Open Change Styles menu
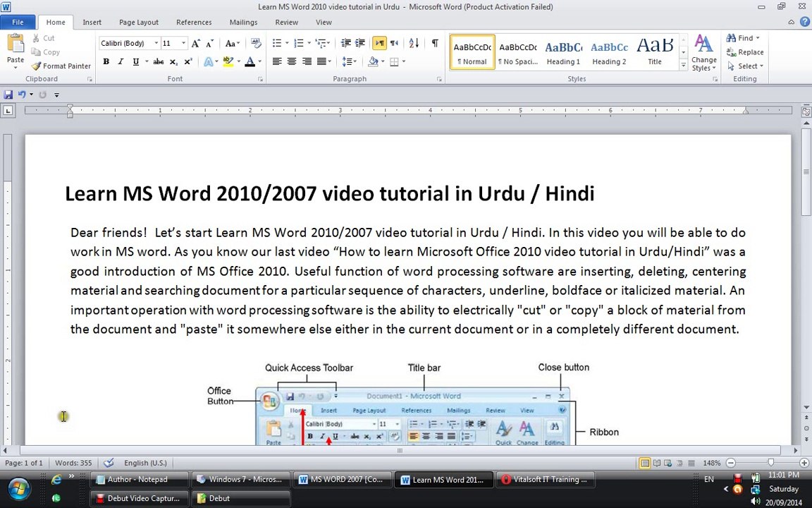This screenshot has width=812, height=508. click(x=703, y=52)
